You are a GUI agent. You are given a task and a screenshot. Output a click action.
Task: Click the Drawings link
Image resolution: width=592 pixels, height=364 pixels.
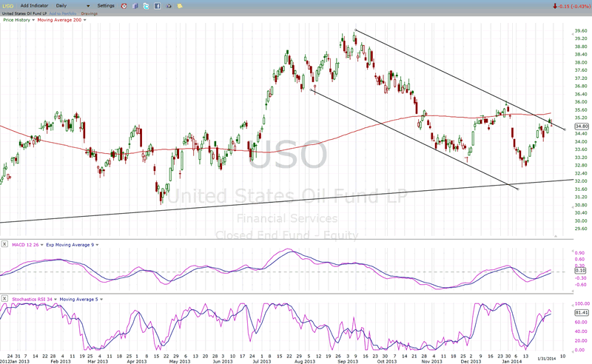pos(89,13)
